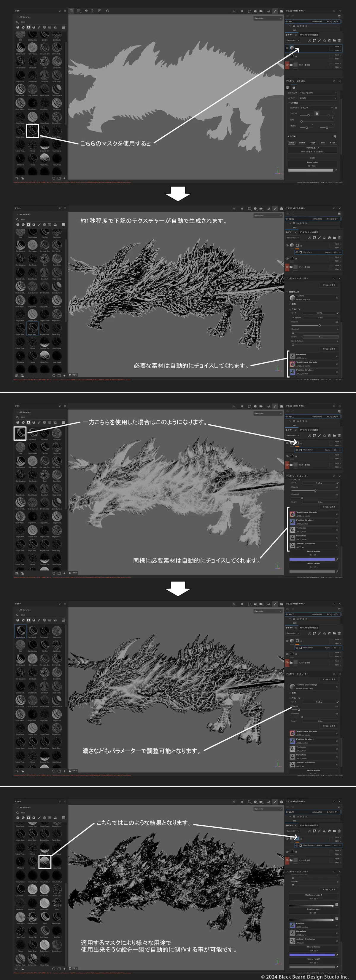This screenshot has height=980, width=356.
Task: Open the マテリアル section settings icon
Action: (x=335, y=137)
